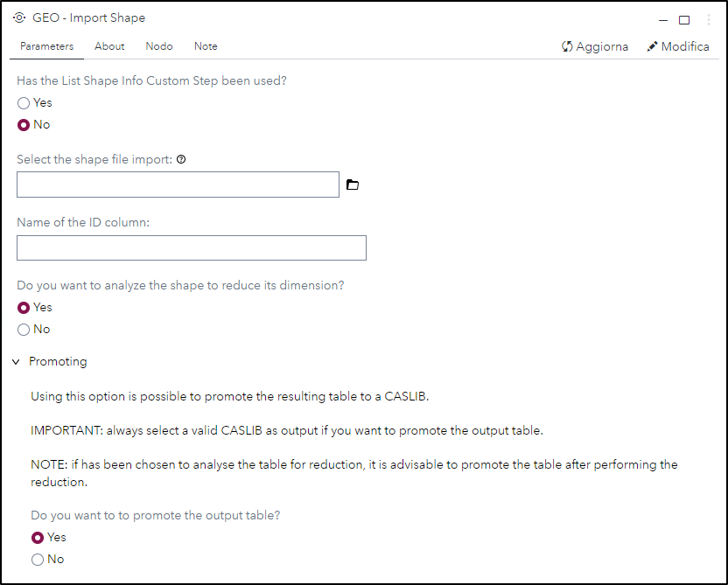Select Yes for List Shape Info used
Viewport: 728px width, 585px height.
24,103
